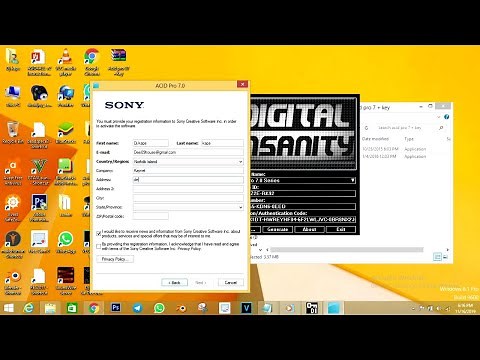Click the taskbar clock
Screen dimensions: 480x360
pyautogui.click(x=465, y=308)
